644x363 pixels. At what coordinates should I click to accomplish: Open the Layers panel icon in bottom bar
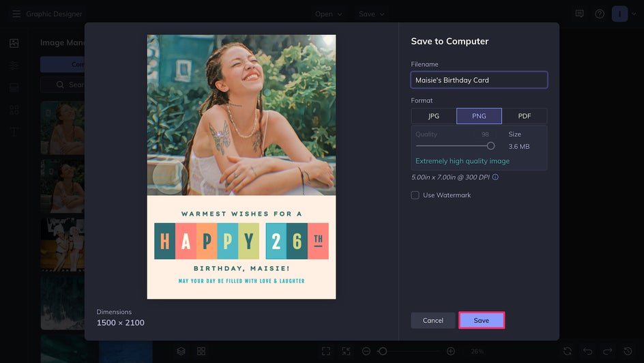181,351
